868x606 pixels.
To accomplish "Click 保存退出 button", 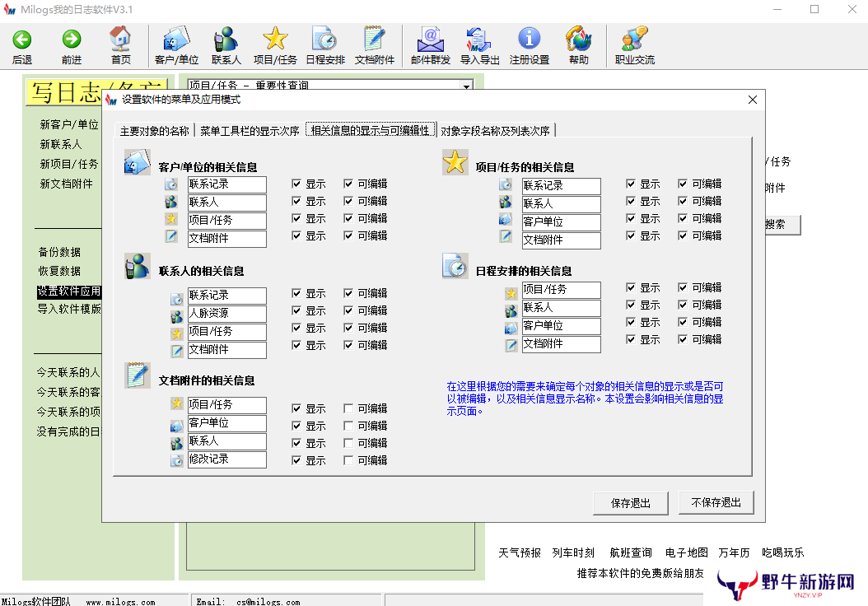I will pos(631,503).
